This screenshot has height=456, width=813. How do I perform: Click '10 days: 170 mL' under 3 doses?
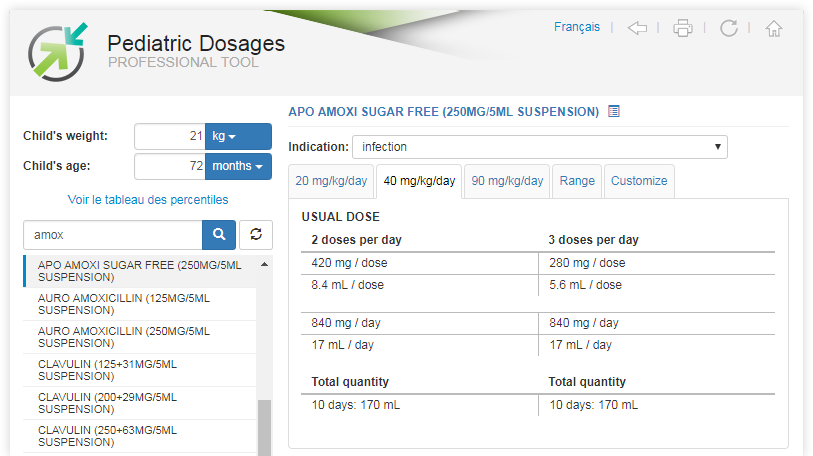[594, 405]
